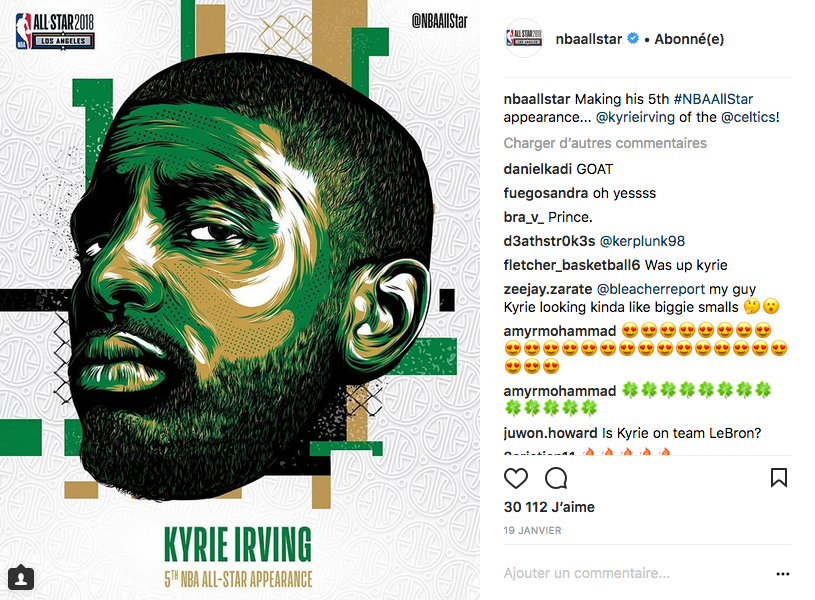The width and height of the screenshot is (815, 600).
Task: Expand Charger d'autres commentaires
Action: [605, 143]
